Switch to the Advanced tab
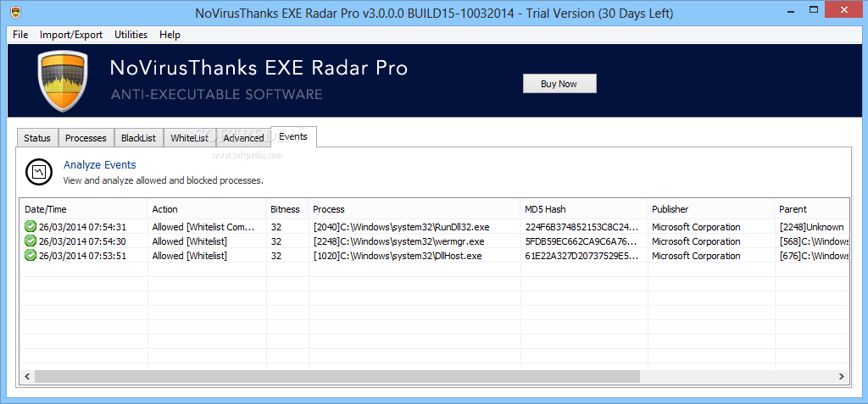Viewport: 868px width, 404px height. coord(243,138)
